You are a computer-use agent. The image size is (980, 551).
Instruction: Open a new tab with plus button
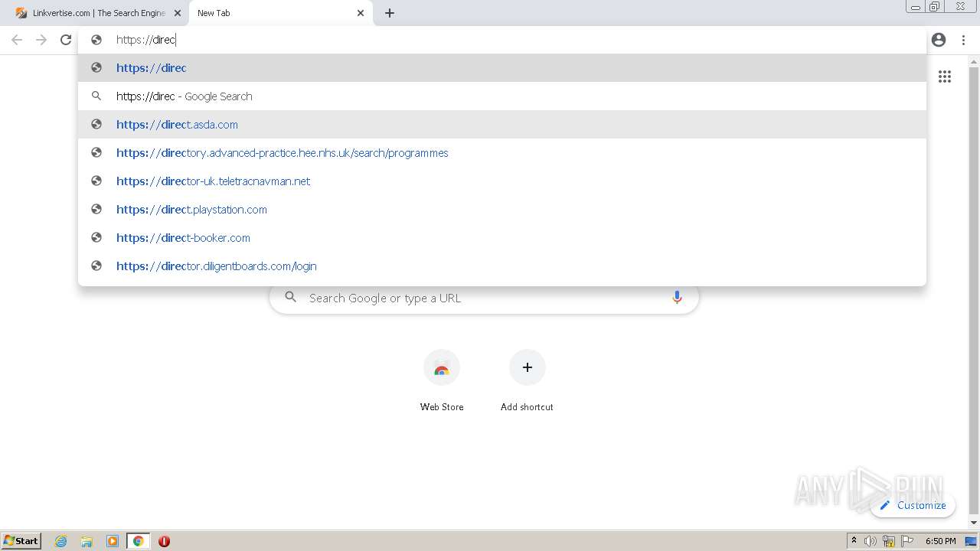click(x=390, y=13)
